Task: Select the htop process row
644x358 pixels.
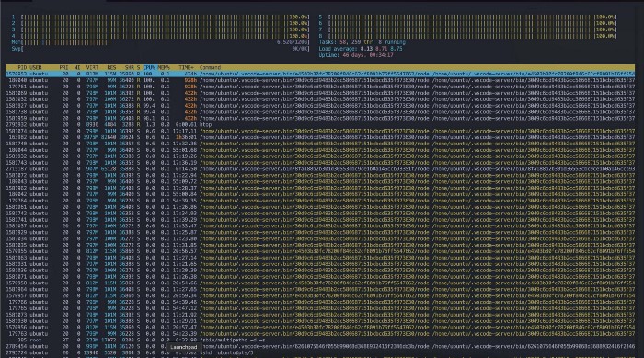Action: coord(320,124)
